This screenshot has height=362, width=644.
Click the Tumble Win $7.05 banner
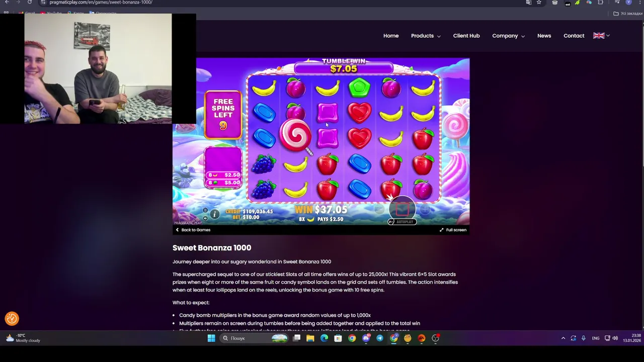pos(344,65)
